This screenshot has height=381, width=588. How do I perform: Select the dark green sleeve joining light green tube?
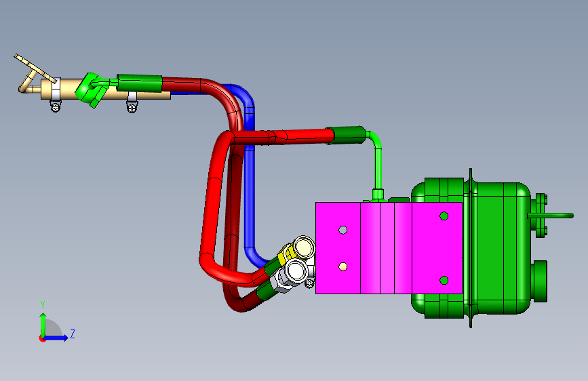coord(347,135)
